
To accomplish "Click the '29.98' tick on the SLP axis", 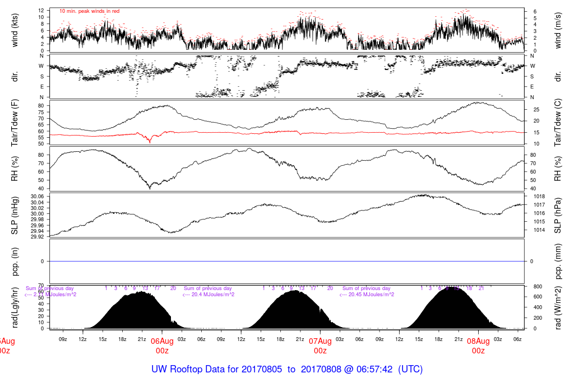I will click(38, 220).
